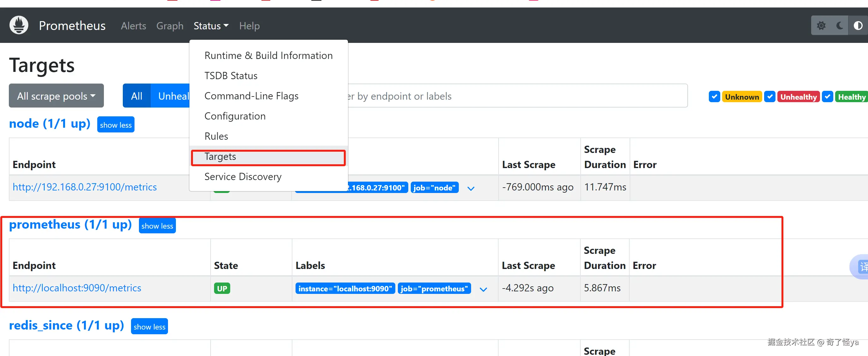Open Service Discovery from Status menu

point(242,177)
